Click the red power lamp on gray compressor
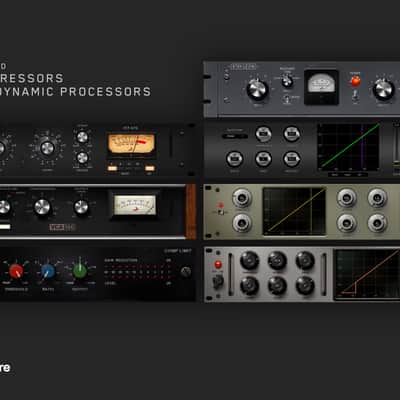400x400 pixels. point(355,81)
